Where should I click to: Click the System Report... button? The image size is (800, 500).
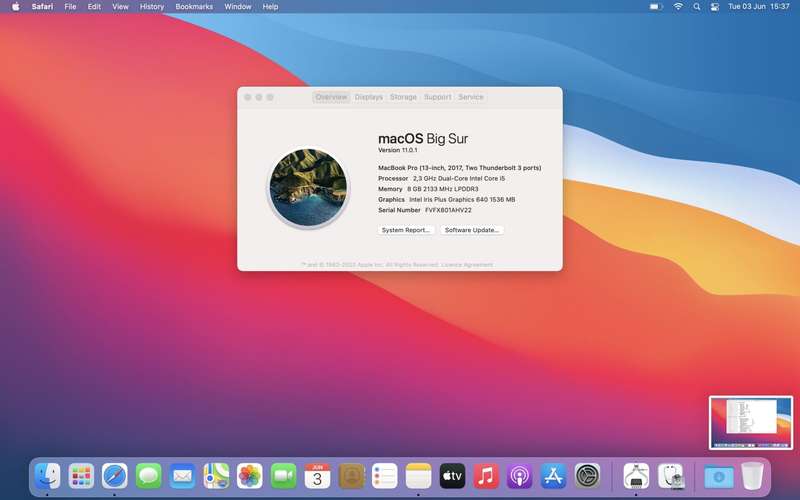(406, 230)
